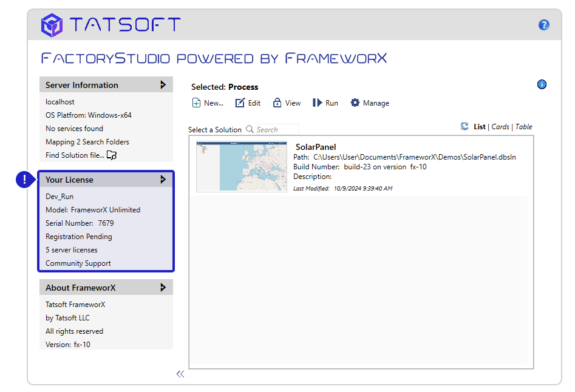
Task: Open help with the question mark icon
Action: click(x=544, y=25)
